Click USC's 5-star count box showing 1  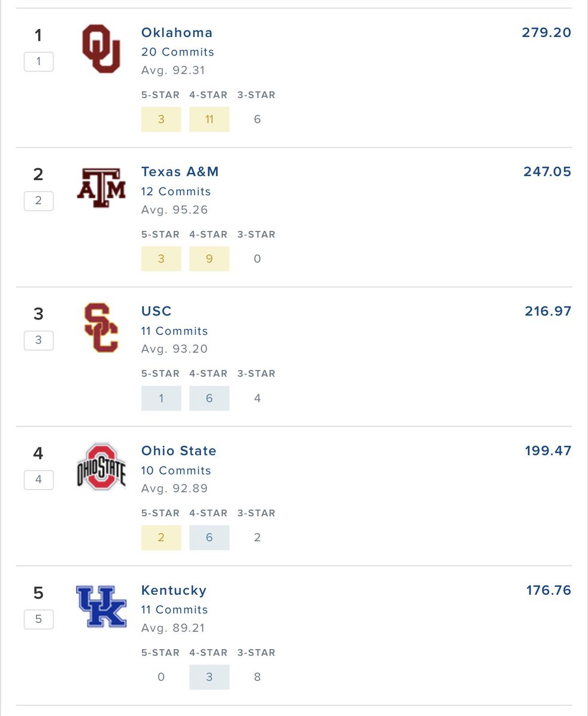tap(161, 399)
